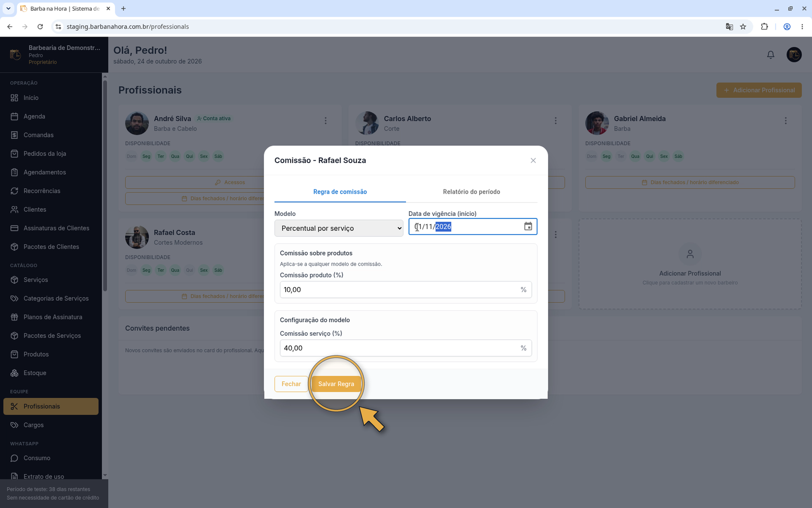Open Extrato de uso entry
The image size is (812, 508).
[x=51, y=477]
